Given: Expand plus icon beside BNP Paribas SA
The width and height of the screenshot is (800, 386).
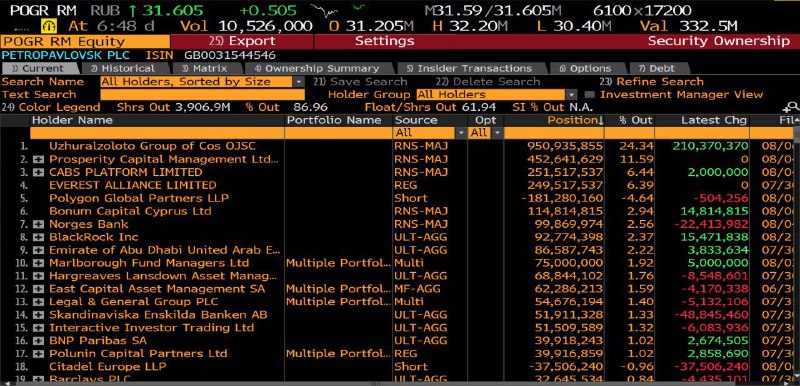Looking at the screenshot, I should (39, 341).
